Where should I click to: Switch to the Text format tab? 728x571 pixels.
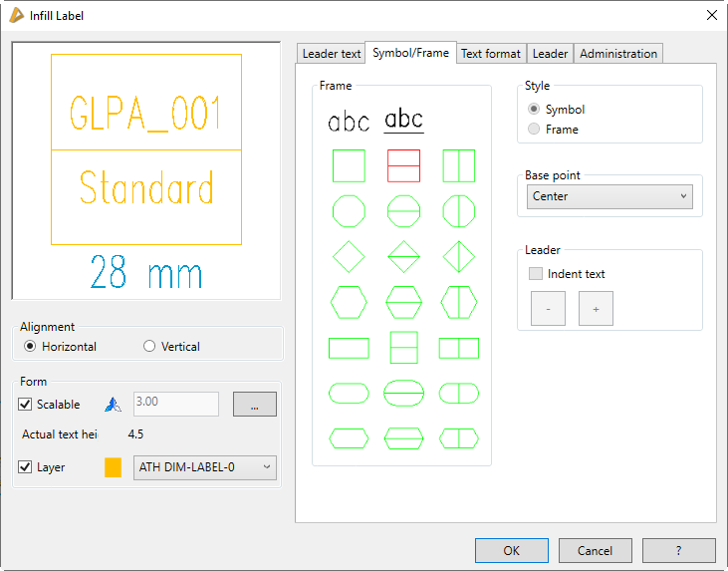pos(490,54)
